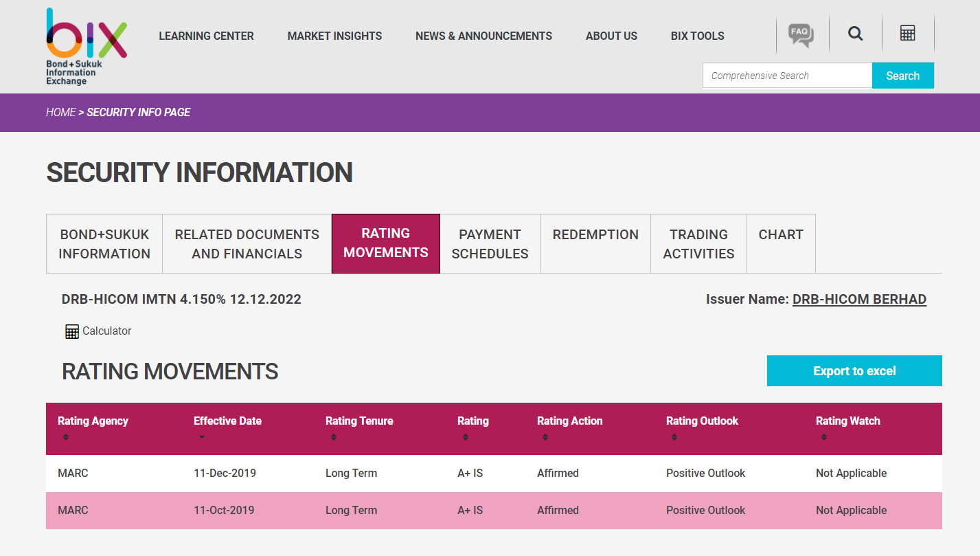The height and width of the screenshot is (556, 980).
Task: Switch to Related Documents and Financials tab
Action: click(x=247, y=244)
